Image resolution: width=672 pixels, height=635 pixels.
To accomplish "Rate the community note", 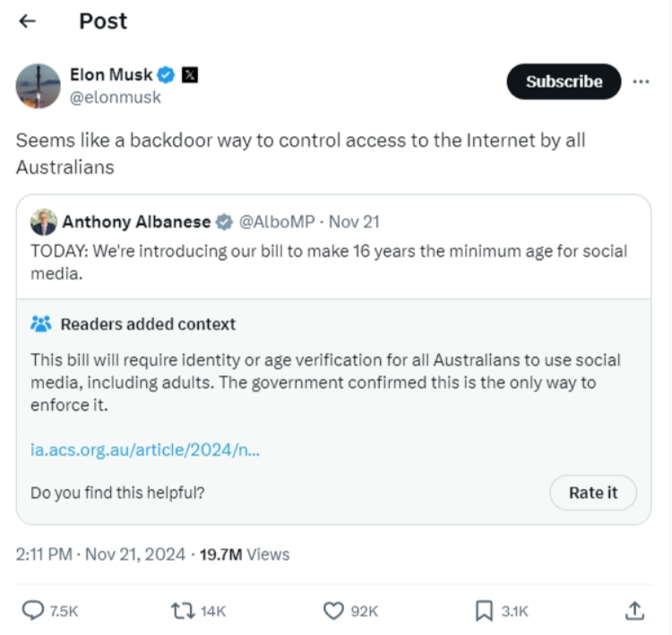I will point(593,493).
